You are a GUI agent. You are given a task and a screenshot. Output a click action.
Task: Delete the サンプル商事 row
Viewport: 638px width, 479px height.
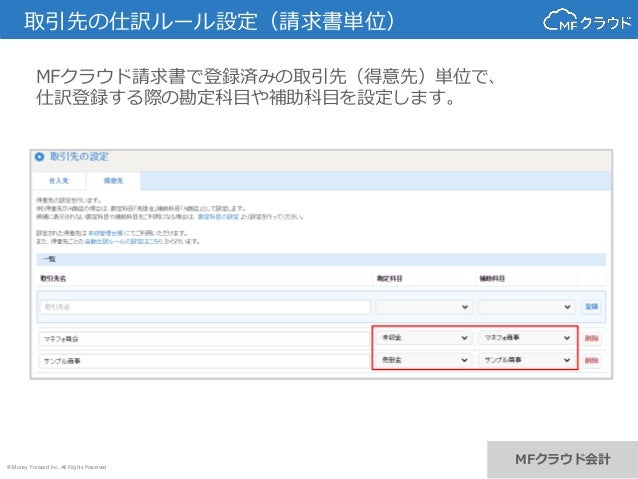[x=591, y=361]
